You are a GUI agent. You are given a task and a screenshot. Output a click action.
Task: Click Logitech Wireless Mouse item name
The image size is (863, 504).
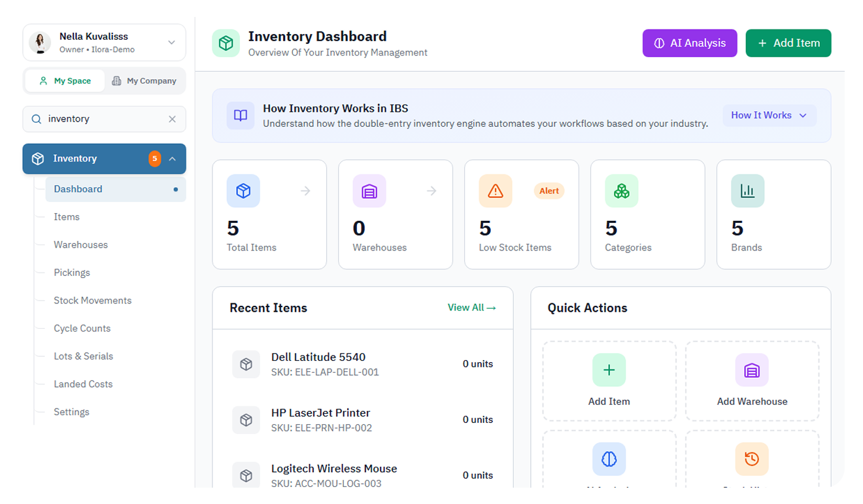(x=334, y=469)
